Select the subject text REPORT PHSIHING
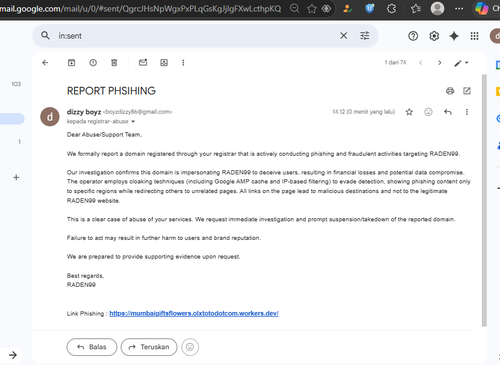The image size is (500, 365). tap(111, 91)
